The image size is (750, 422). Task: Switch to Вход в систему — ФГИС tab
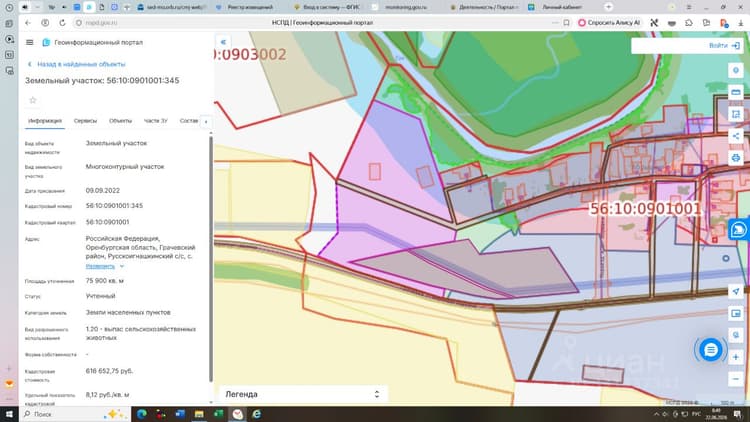(x=328, y=7)
